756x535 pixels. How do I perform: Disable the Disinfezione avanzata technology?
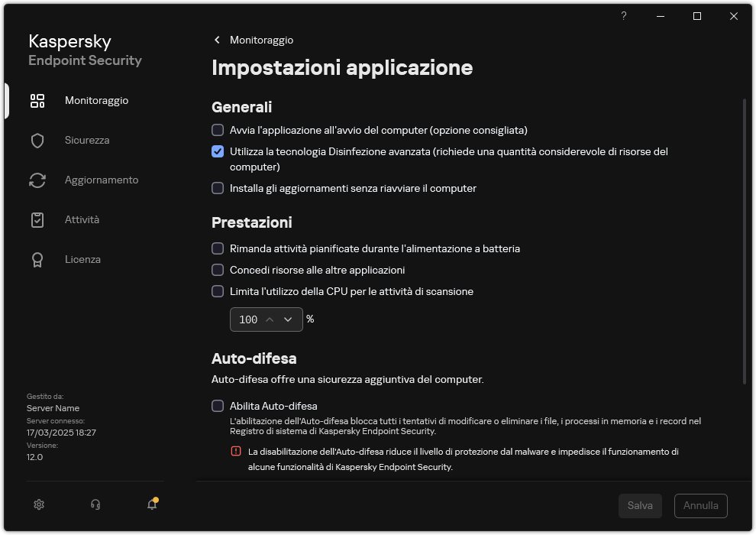pyautogui.click(x=218, y=151)
